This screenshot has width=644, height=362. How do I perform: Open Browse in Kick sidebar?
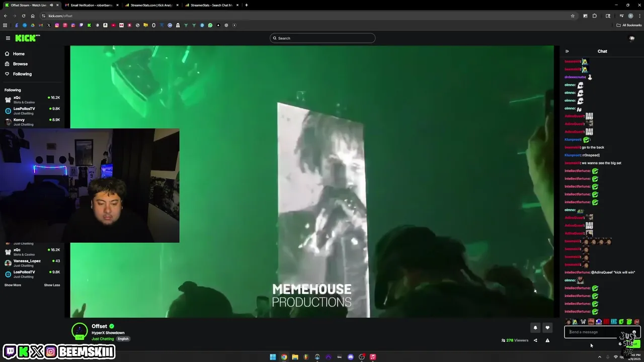(20, 64)
